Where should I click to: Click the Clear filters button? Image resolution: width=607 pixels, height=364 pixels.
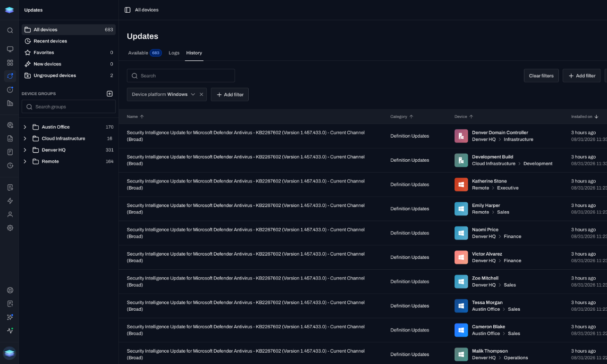(x=541, y=75)
